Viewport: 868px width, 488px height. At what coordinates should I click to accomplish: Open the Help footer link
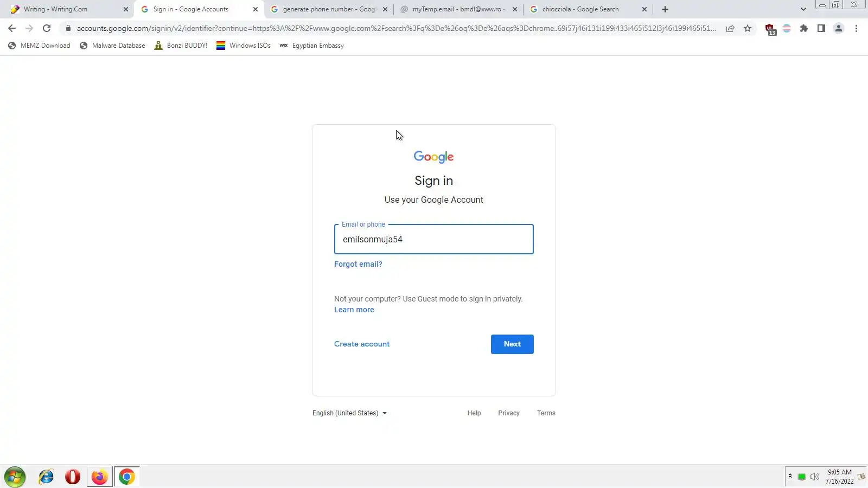[x=474, y=413]
